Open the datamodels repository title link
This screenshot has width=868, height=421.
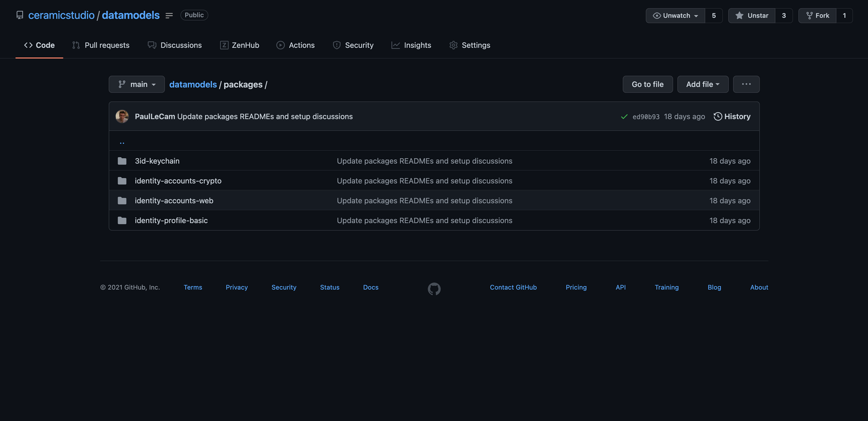pyautogui.click(x=131, y=15)
